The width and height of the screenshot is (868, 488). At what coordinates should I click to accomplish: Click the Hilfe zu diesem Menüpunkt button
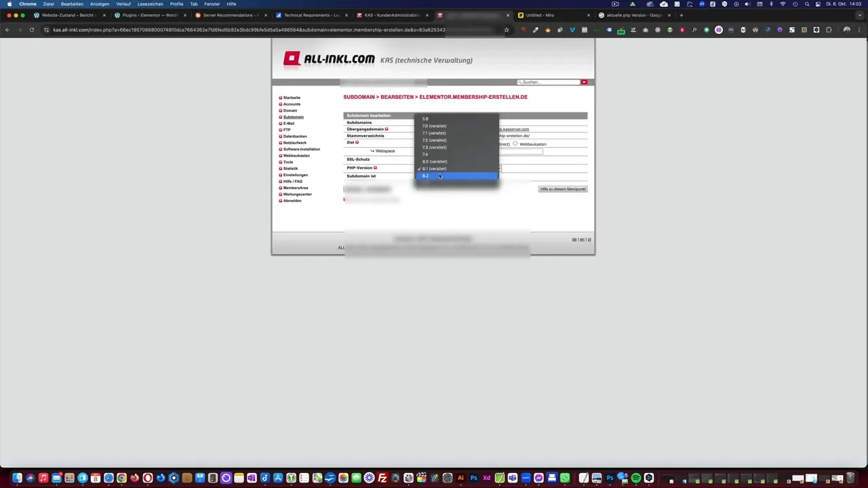pyautogui.click(x=562, y=189)
